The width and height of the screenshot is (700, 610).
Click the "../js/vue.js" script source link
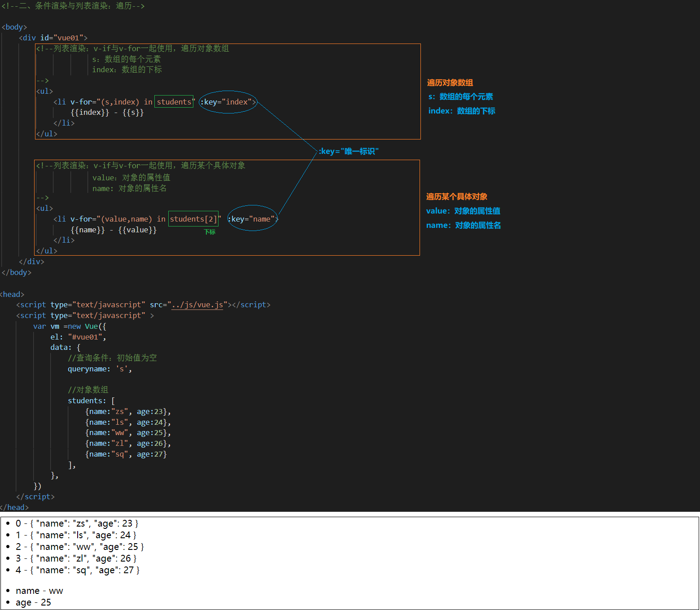[x=197, y=305]
